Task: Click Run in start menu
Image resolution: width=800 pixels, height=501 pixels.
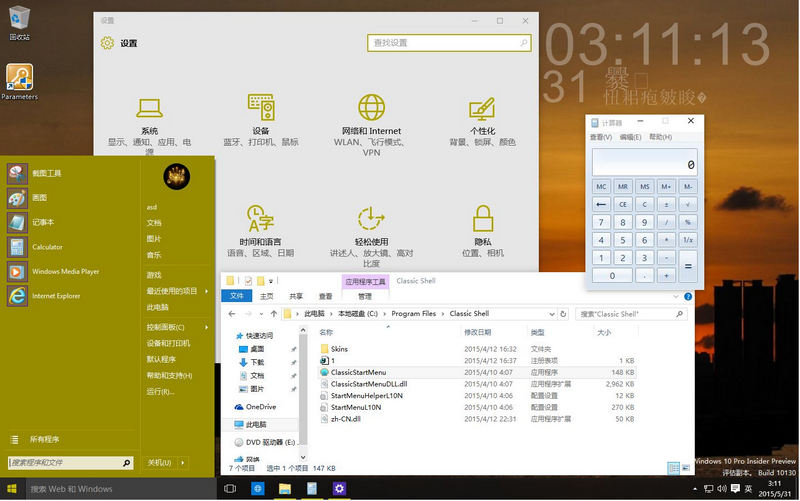Action: pyautogui.click(x=160, y=391)
